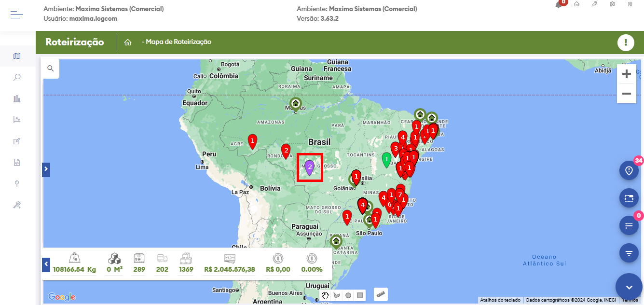
Task: Click the notification bell icon
Action: tap(559, 4)
